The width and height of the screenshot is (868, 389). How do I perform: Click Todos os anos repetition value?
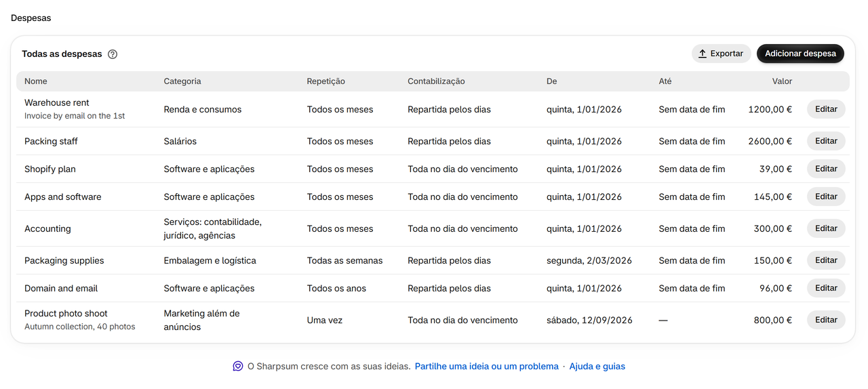point(336,288)
